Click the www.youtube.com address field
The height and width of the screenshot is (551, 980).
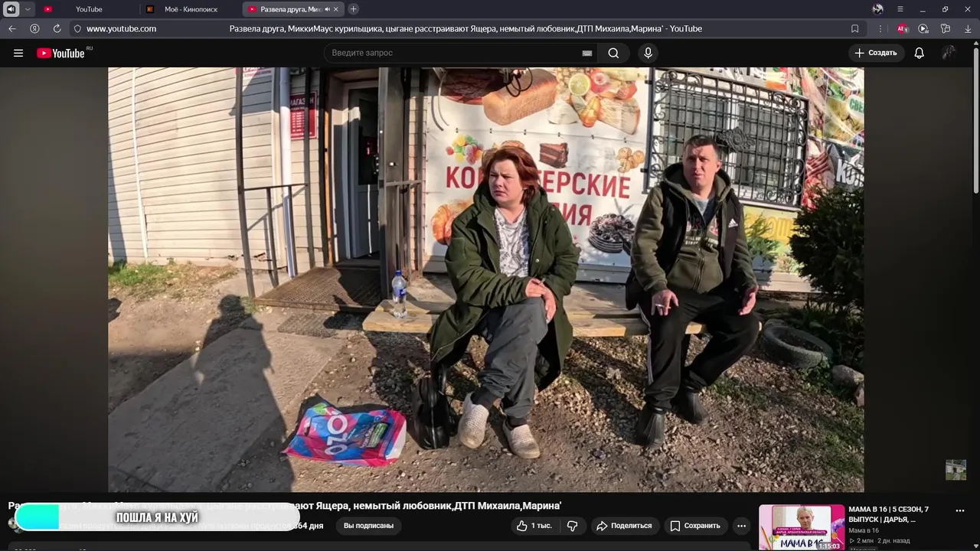click(121, 28)
